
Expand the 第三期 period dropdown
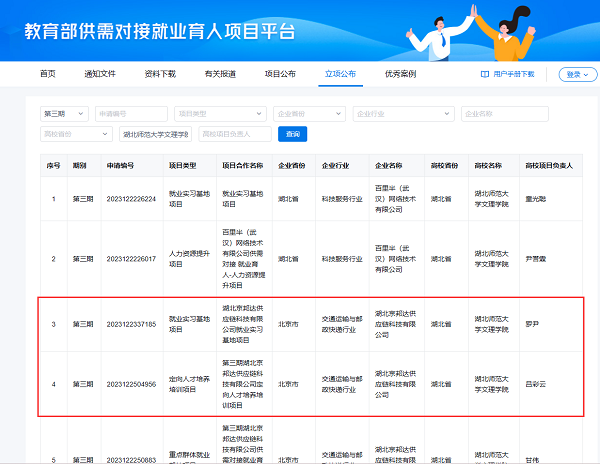pos(66,114)
